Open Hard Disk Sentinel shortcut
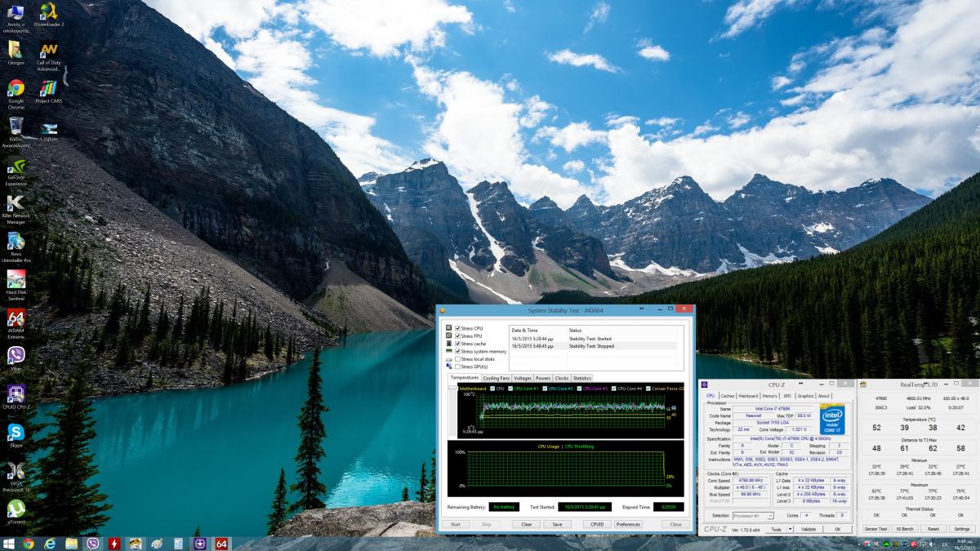Image resolution: width=980 pixels, height=551 pixels. tap(16, 286)
